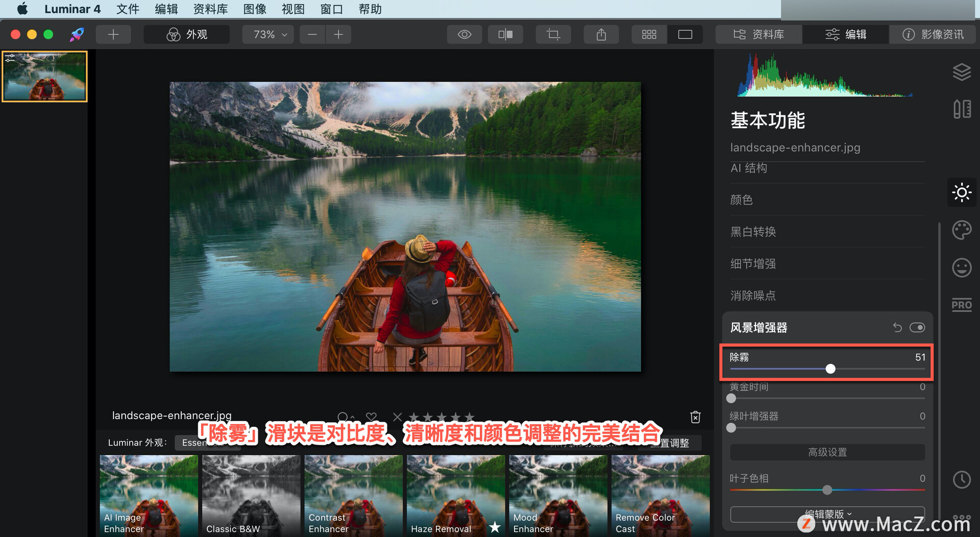The image size is (980, 537).
Task: Click the share export icon
Action: tap(601, 34)
